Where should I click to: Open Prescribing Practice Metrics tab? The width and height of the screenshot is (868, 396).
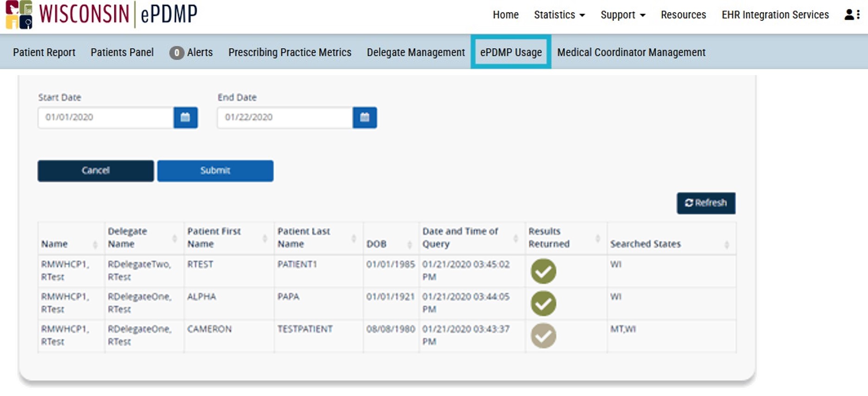coord(290,52)
